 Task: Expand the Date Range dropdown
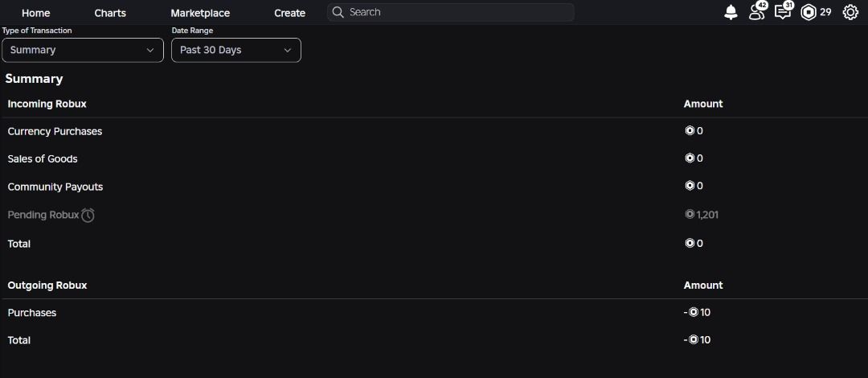tap(236, 50)
